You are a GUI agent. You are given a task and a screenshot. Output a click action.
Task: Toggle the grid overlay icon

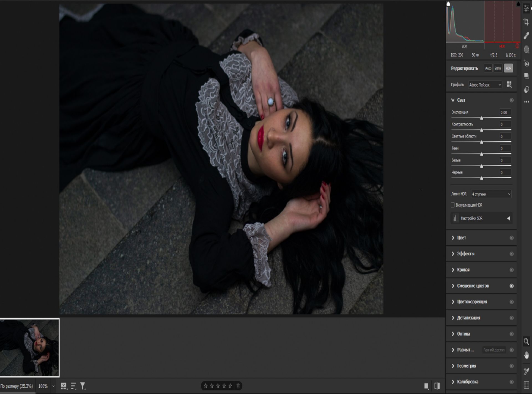click(526, 385)
